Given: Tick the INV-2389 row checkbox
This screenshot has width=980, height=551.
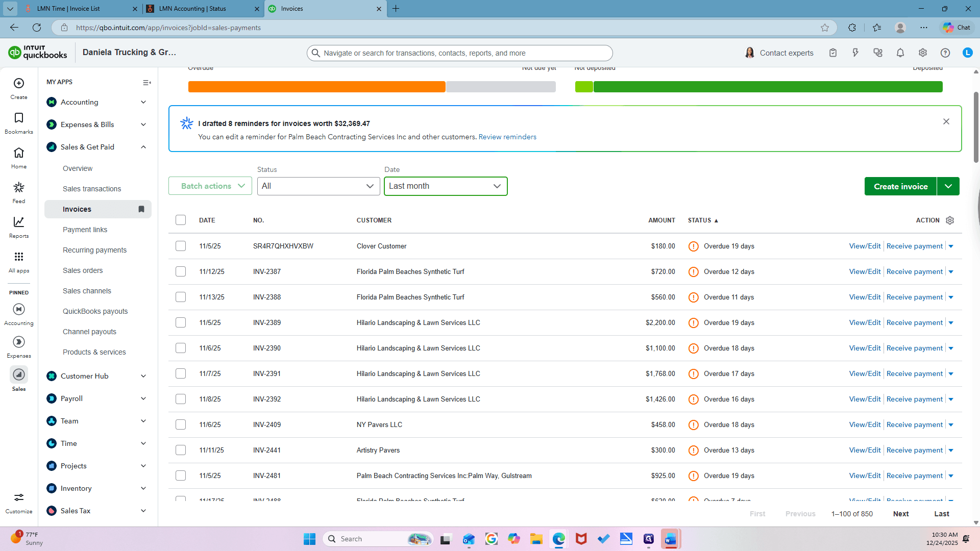Looking at the screenshot, I should coord(181,322).
